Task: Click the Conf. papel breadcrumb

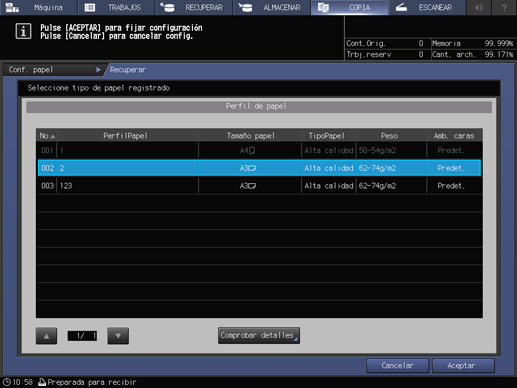Action: (x=53, y=70)
